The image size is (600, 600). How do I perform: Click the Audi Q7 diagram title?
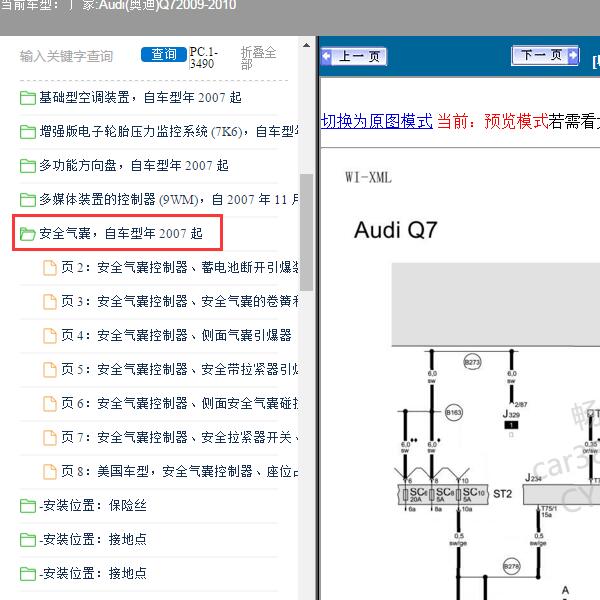pos(396,230)
